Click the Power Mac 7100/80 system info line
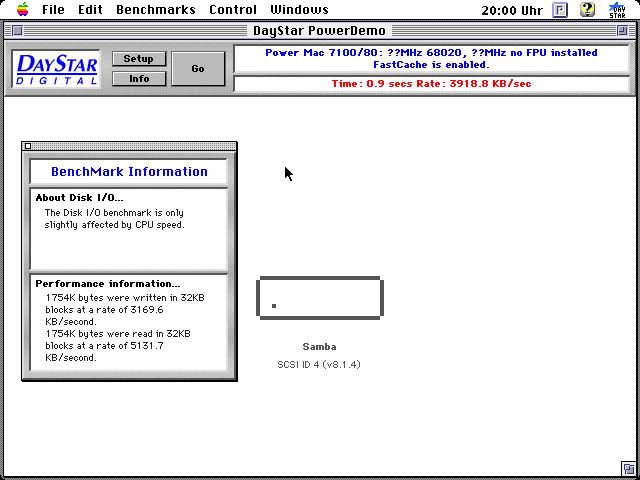Viewport: 640px width, 480px height. pos(431,53)
